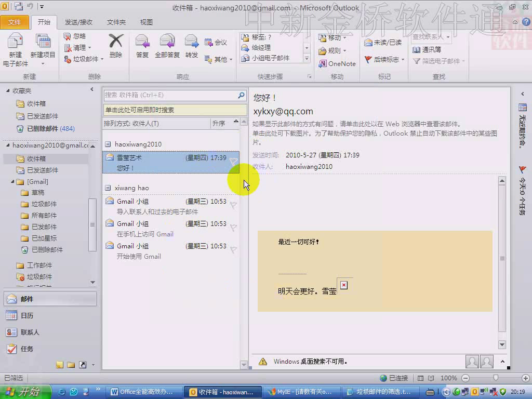
Task: Switch to the 邮件 mail module
Action: click(50, 299)
